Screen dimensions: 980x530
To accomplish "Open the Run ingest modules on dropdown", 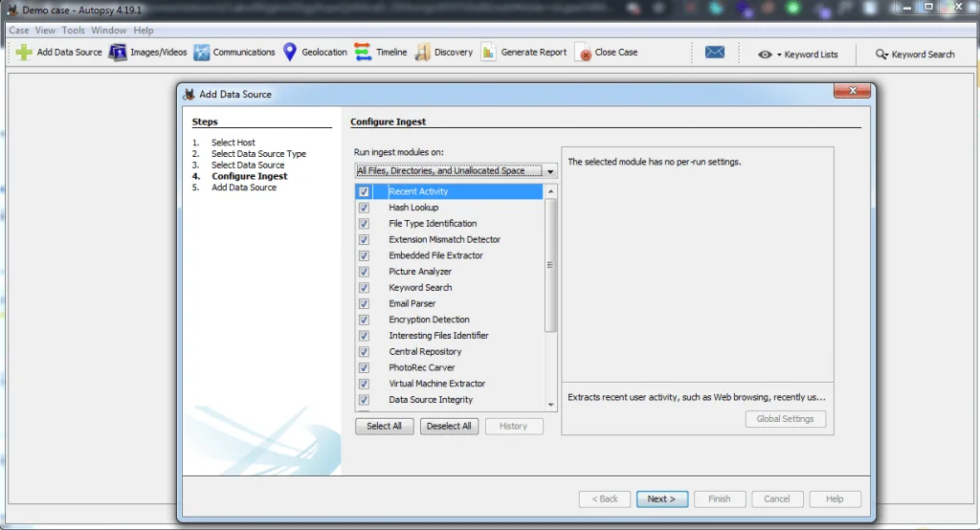I will tap(456, 170).
